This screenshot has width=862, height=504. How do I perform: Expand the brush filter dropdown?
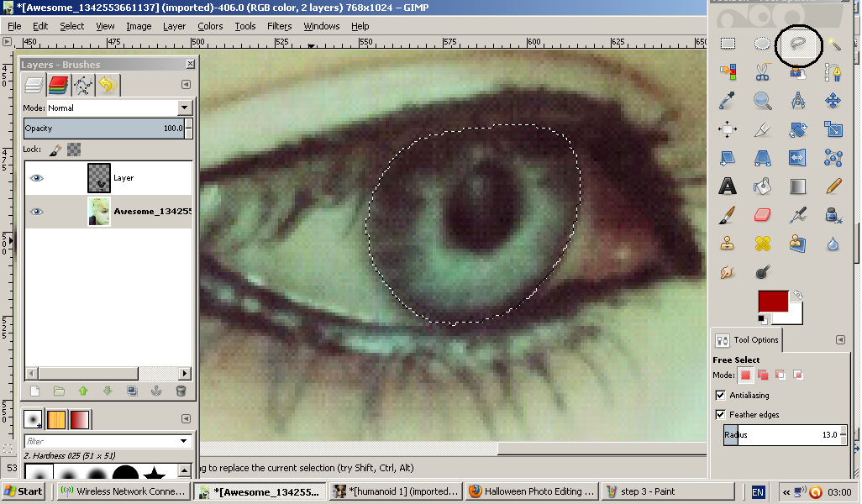(x=184, y=441)
